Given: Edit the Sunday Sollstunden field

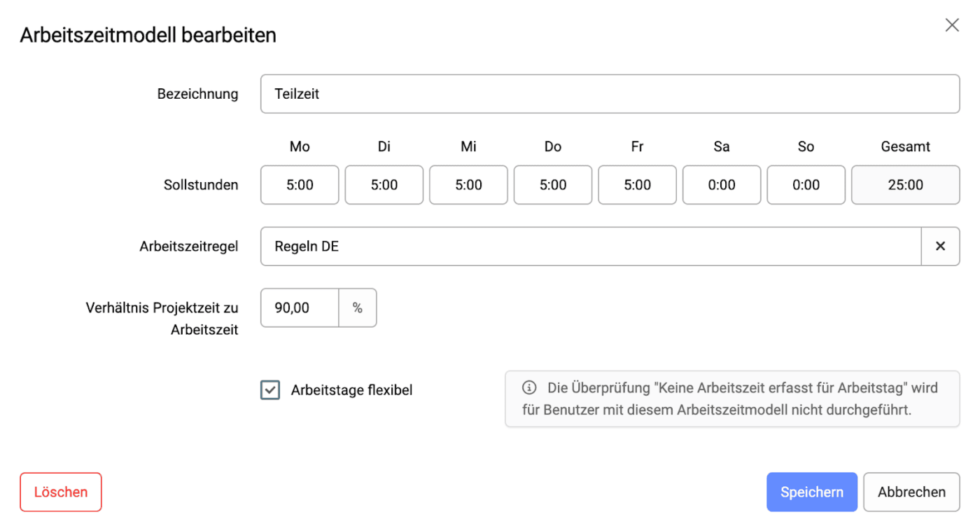Looking at the screenshot, I should [x=806, y=185].
